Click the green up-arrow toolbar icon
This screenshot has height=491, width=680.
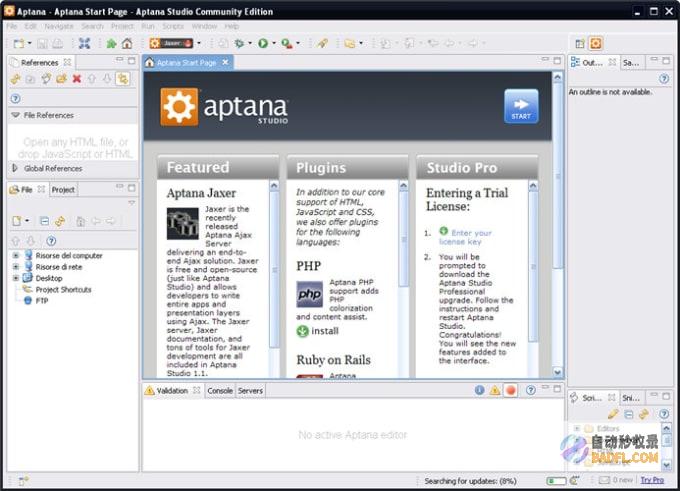(x=111, y=43)
